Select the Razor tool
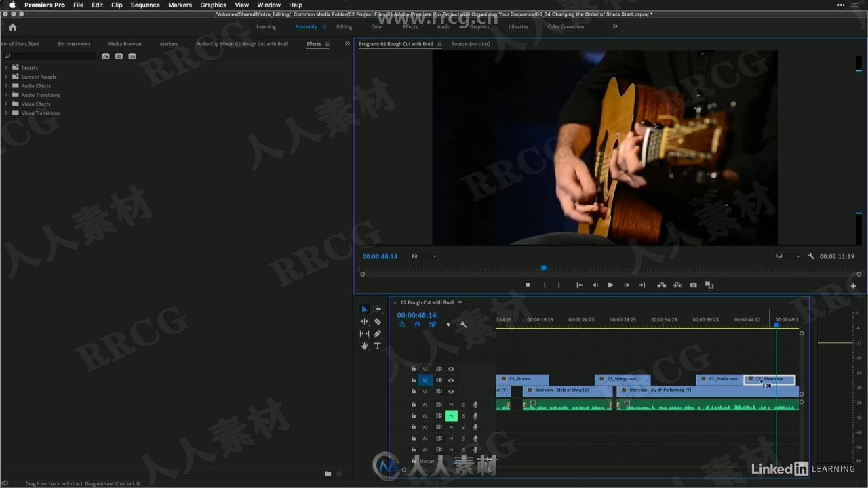868x488 pixels. (x=377, y=321)
